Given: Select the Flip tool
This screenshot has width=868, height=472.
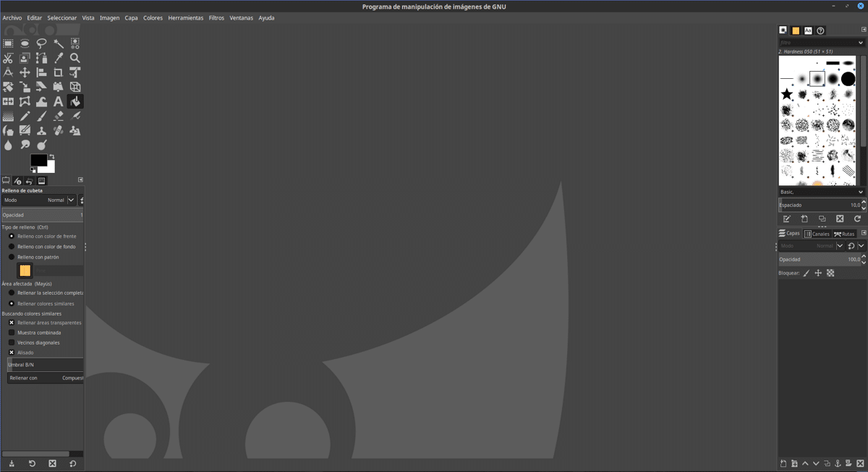Looking at the screenshot, I should tap(8, 101).
